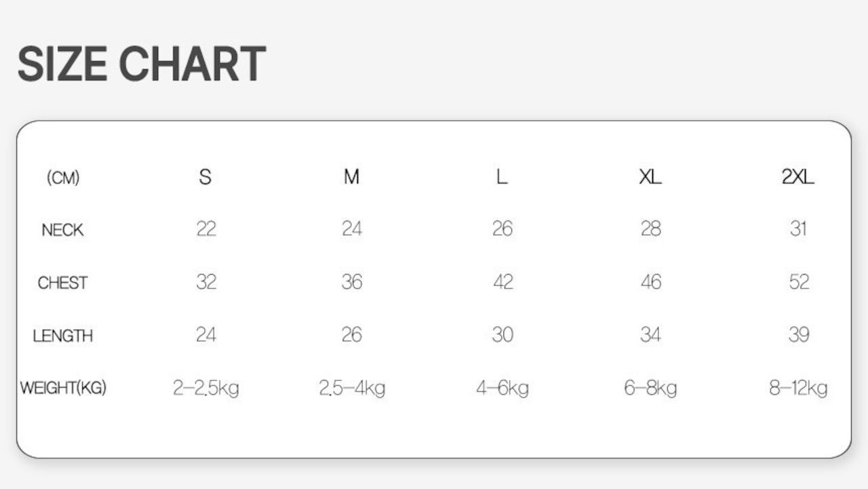Click the SIZE CHART heading
Image resolution: width=868 pixels, height=489 pixels.
141,64
